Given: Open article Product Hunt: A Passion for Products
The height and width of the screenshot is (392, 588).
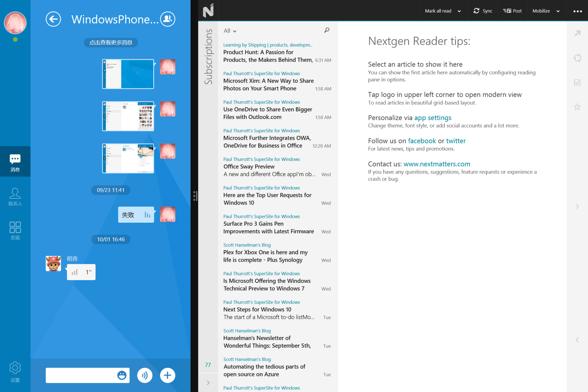Looking at the screenshot, I should point(277,53).
